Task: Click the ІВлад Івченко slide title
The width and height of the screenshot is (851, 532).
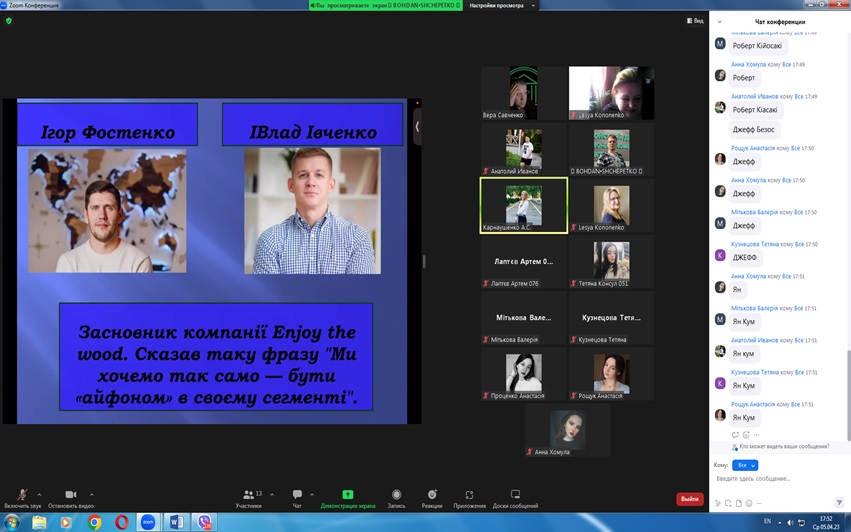Action: 313,132
